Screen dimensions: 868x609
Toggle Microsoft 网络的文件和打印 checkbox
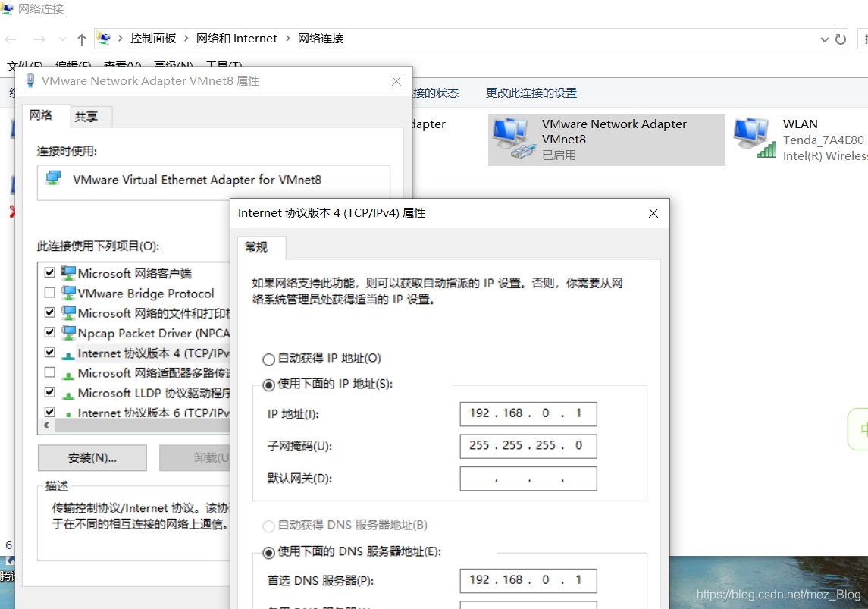(50, 312)
